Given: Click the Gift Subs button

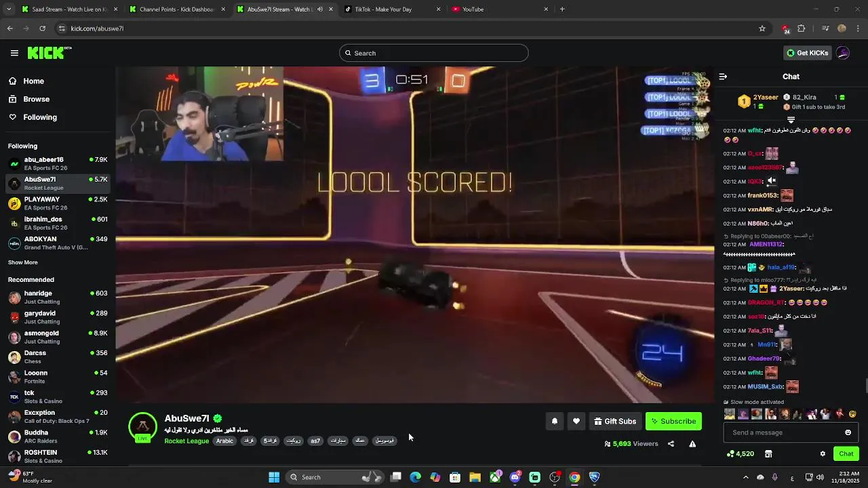Looking at the screenshot, I should (x=615, y=422).
